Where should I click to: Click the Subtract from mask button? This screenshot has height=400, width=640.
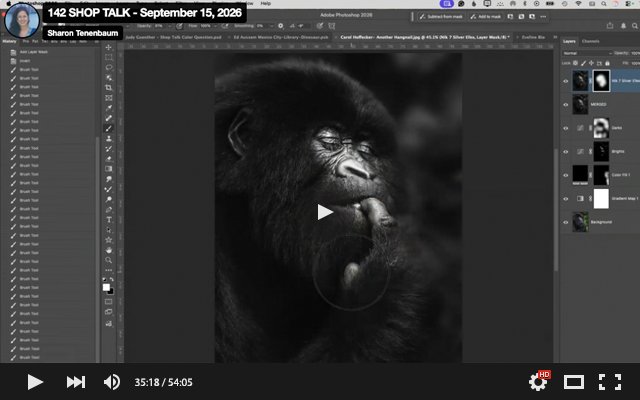pyautogui.click(x=441, y=17)
